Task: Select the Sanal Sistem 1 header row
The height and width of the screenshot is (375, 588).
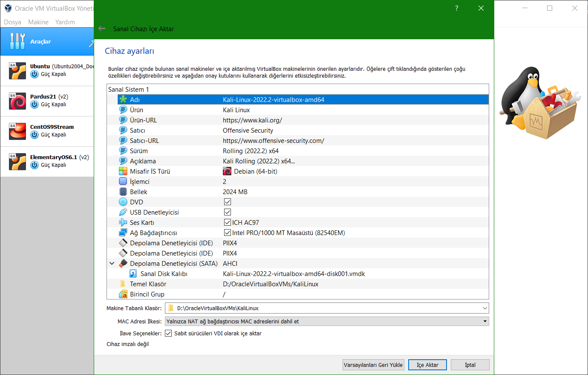Action: pos(297,89)
